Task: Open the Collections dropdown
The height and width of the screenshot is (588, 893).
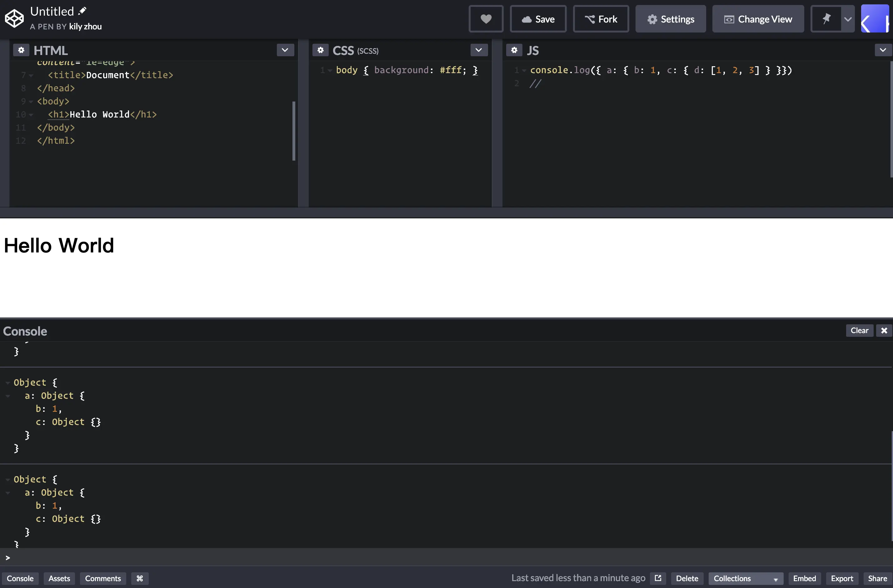Action: click(745, 578)
